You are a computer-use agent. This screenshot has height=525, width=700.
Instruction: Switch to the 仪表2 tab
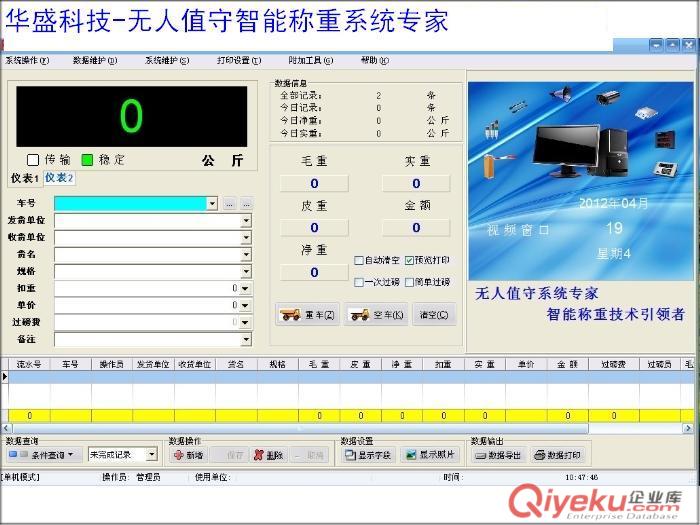[59, 178]
